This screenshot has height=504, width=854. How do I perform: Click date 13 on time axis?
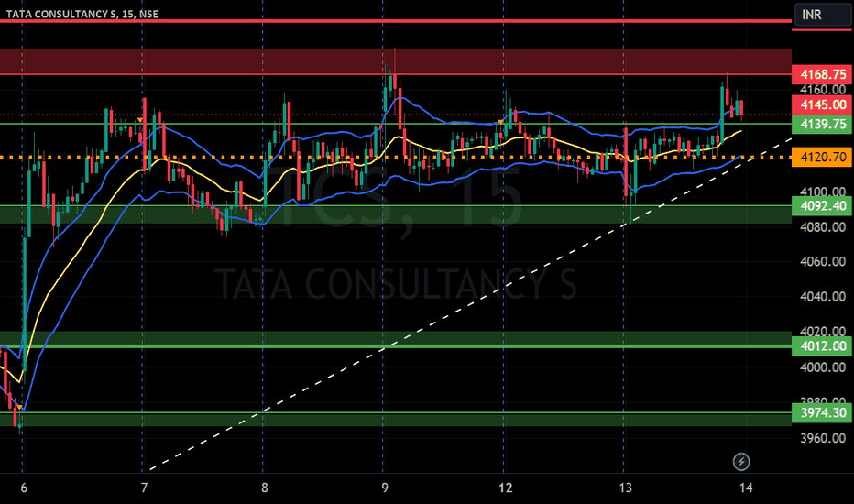click(x=625, y=488)
